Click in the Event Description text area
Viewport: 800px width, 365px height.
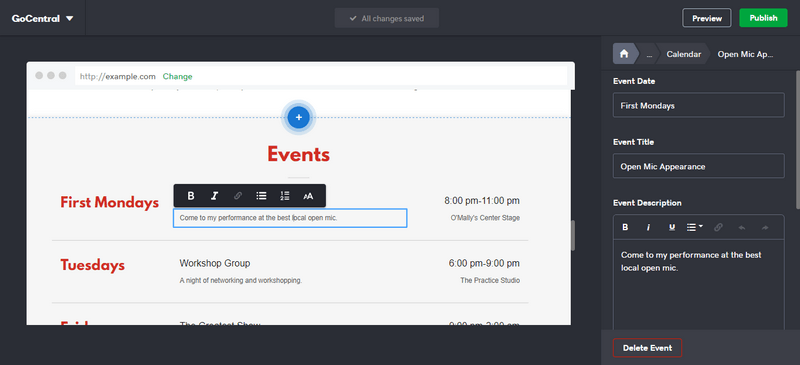coord(698,284)
